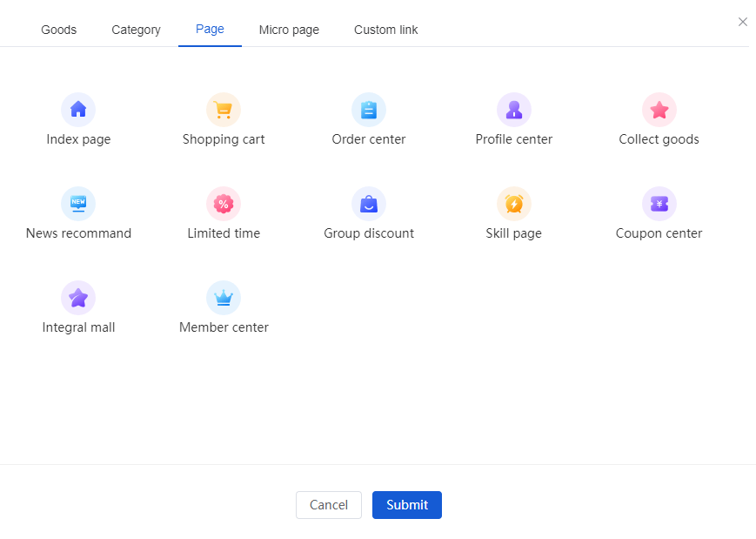
Task: Choose the Shopping cart icon
Action: click(224, 110)
